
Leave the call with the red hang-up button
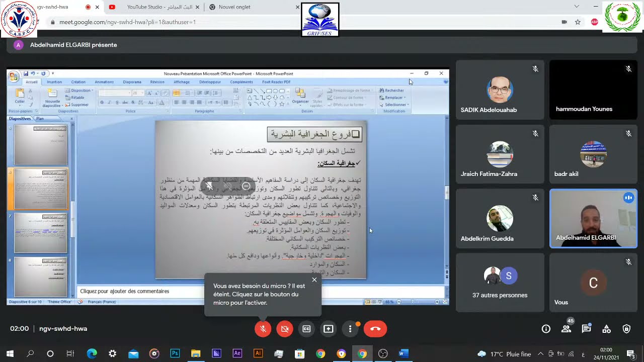click(375, 329)
